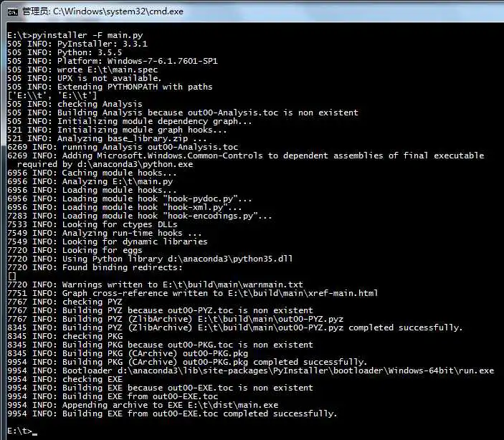Click the line 'checking PKG'
Screen dimensions: 504x440
click(x=65, y=337)
